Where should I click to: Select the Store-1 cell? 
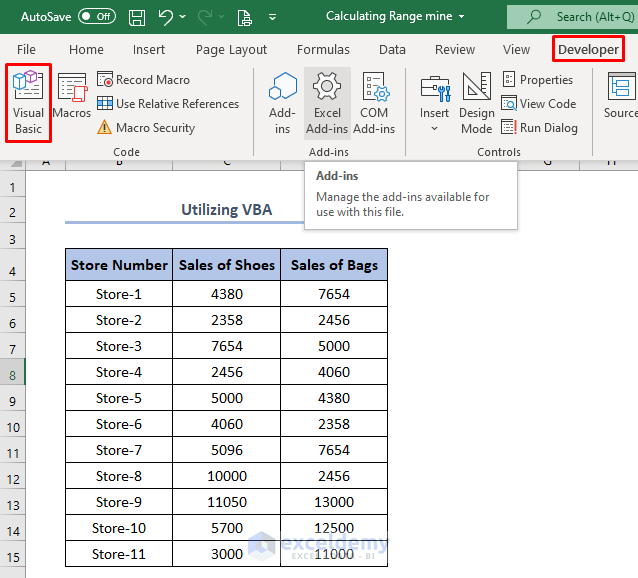pyautogui.click(x=119, y=294)
